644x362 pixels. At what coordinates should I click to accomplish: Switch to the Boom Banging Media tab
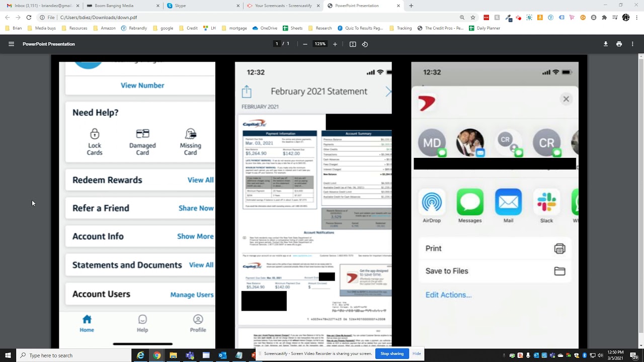point(121,6)
